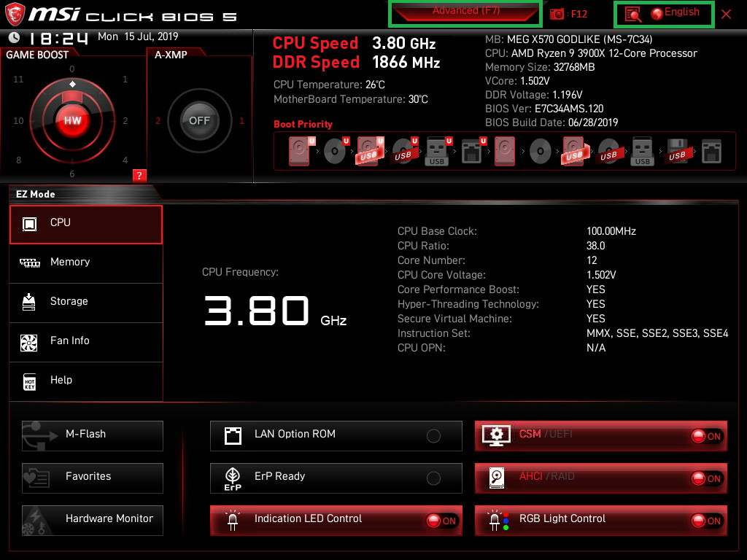Click the Memory Size 32768MB line

[x=540, y=67]
